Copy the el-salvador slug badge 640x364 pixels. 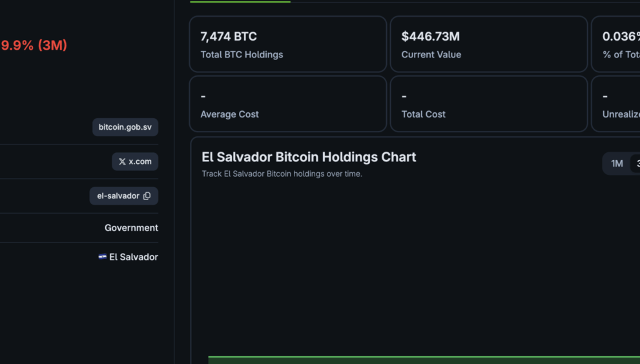(124, 196)
